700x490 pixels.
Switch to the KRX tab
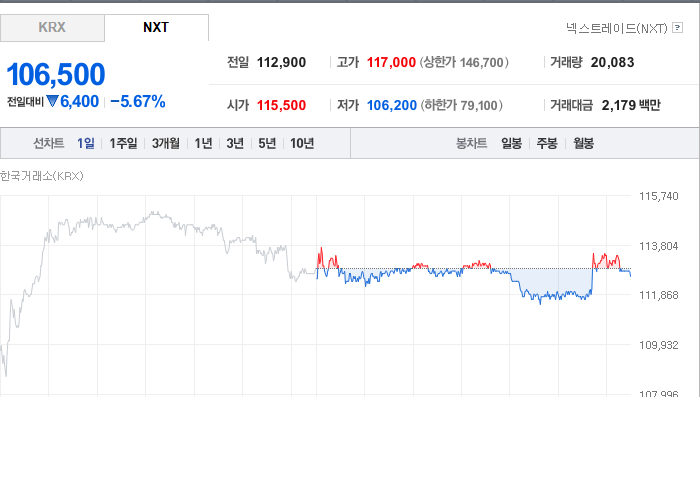pos(52,28)
